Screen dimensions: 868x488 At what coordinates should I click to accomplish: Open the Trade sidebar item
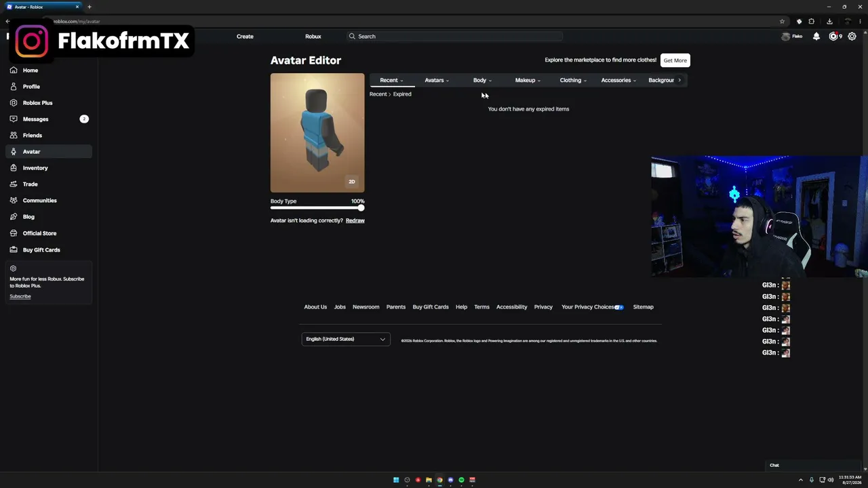(x=47, y=184)
